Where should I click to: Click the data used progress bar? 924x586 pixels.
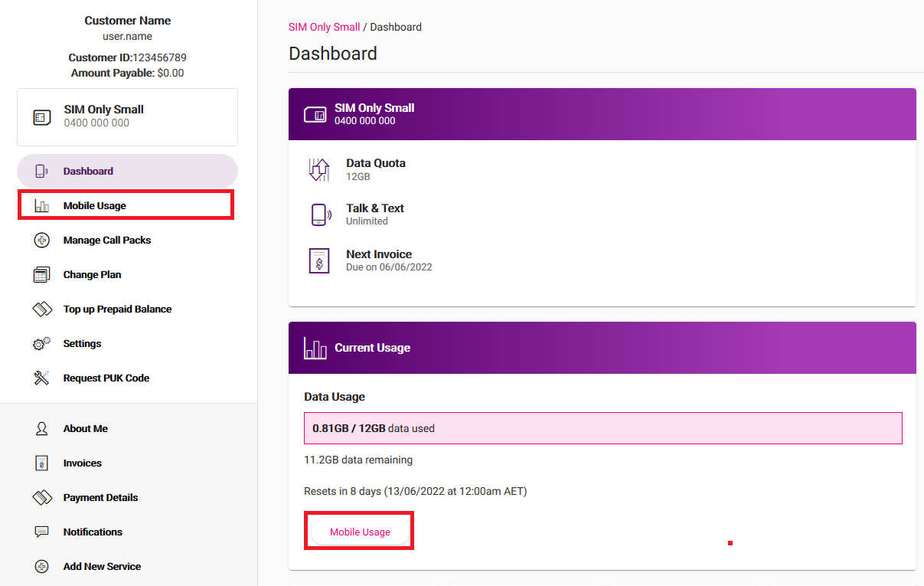tap(602, 428)
